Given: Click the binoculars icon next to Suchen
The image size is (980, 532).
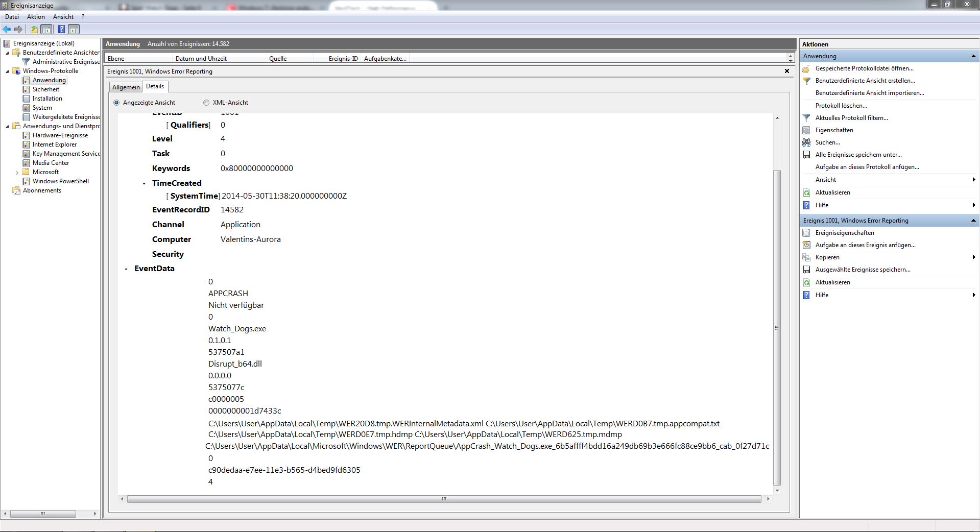Looking at the screenshot, I should click(806, 142).
